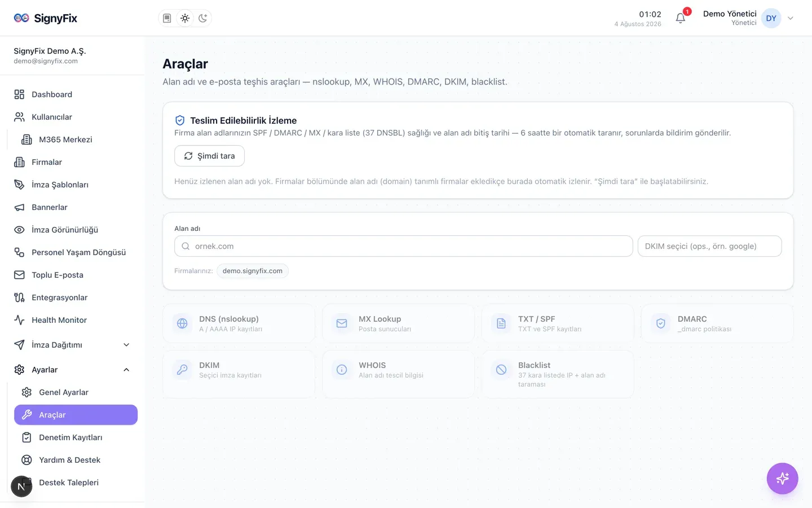Expand the İmza Dağıtımı chevron
This screenshot has height=508, width=812.
coord(126,345)
